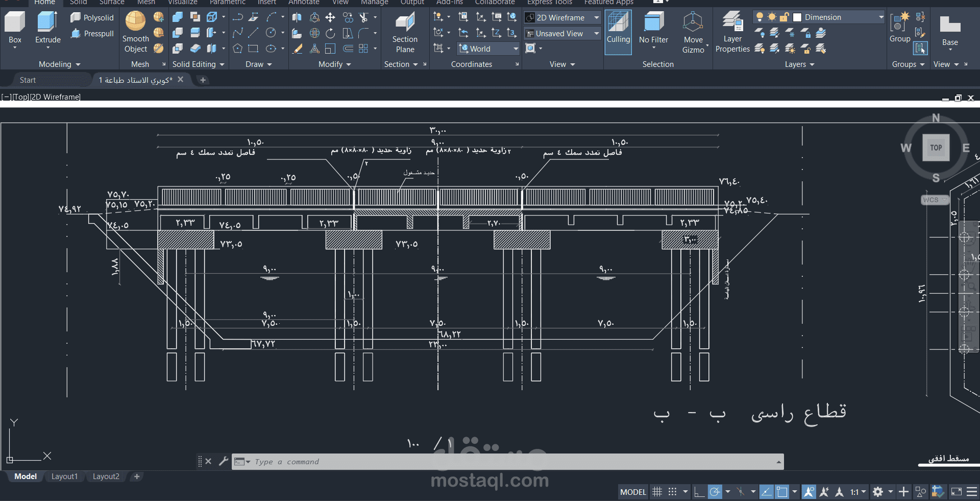Switch to the Start tab
Image resolution: width=980 pixels, height=501 pixels.
coord(28,80)
